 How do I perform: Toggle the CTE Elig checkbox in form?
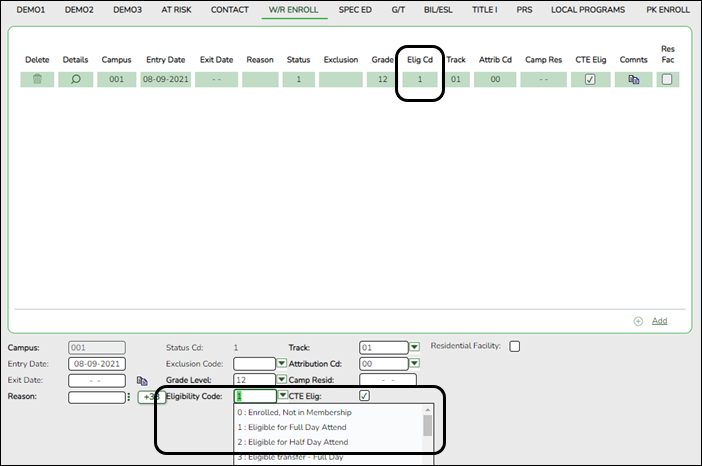coord(364,396)
